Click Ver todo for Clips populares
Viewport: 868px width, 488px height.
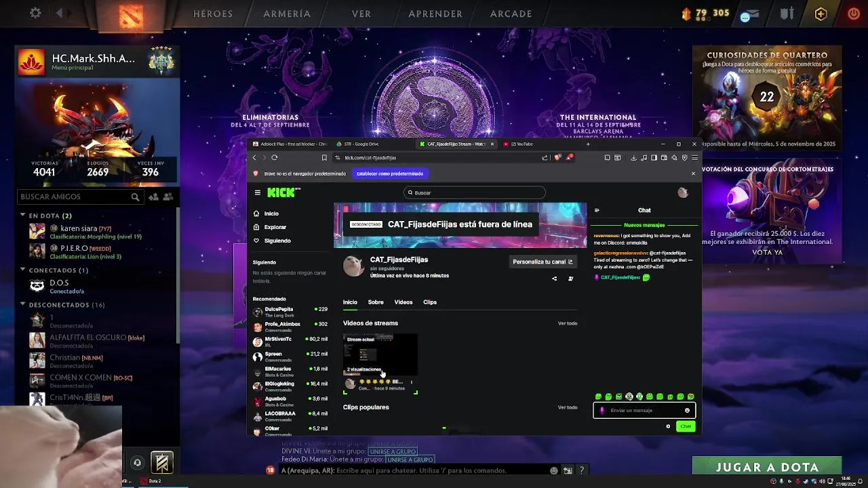coord(568,407)
